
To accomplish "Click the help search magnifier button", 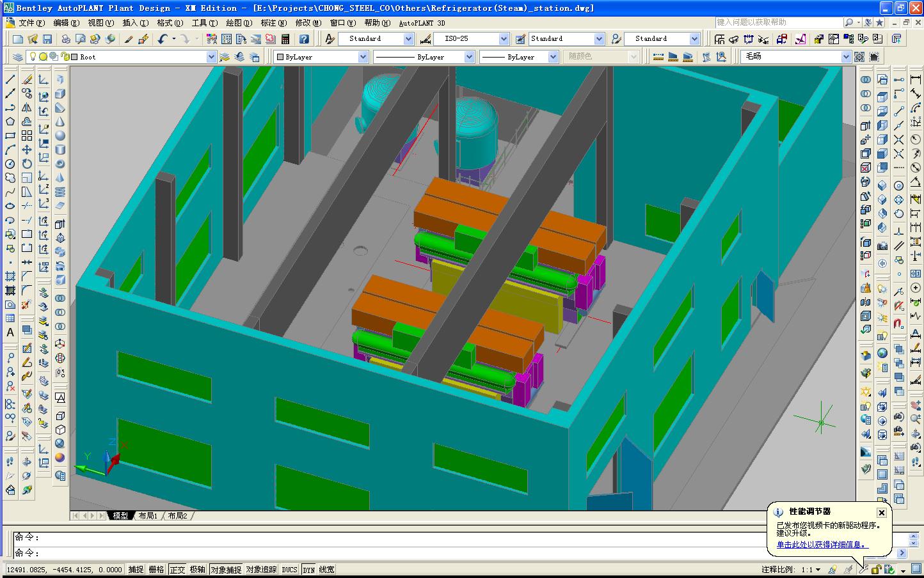I will pyautogui.click(x=849, y=22).
